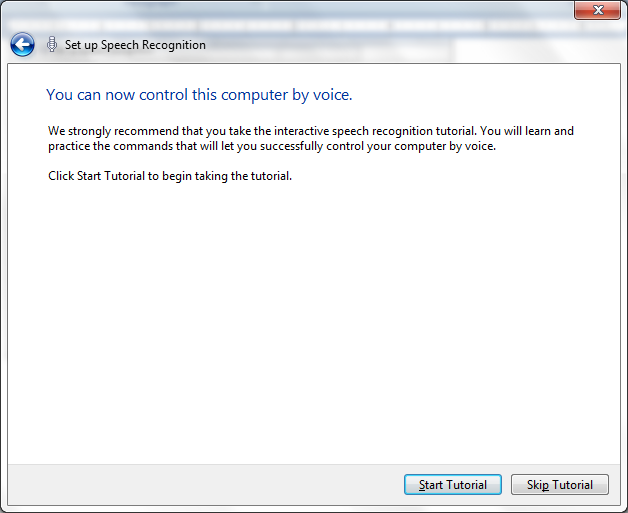Click the microphone icon beside the title
Screen dimensions: 628x513
[x=52, y=45]
